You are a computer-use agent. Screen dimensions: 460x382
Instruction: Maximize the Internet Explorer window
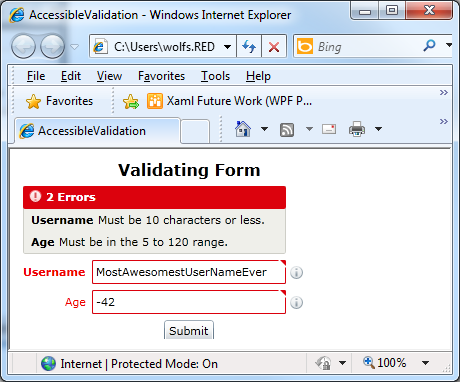[x=392, y=11]
